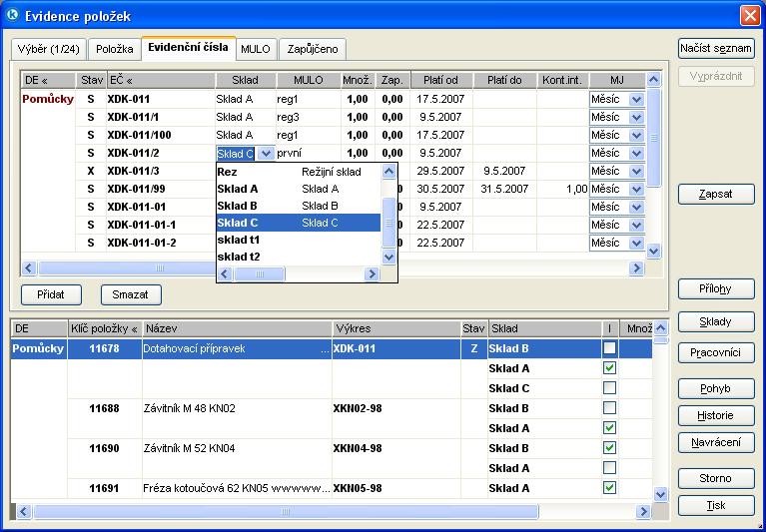This screenshot has width=766, height=532.
Task: Click the Pohyb button
Action: (x=716, y=388)
